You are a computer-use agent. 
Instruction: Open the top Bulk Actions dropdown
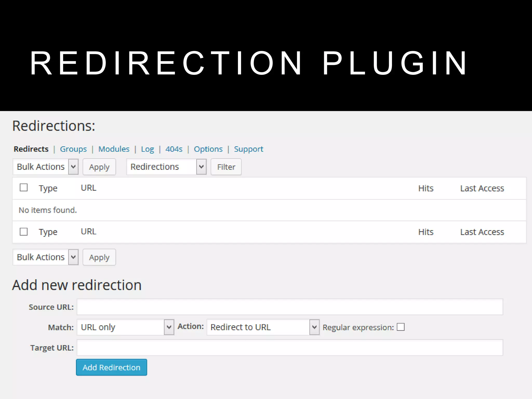tap(45, 167)
